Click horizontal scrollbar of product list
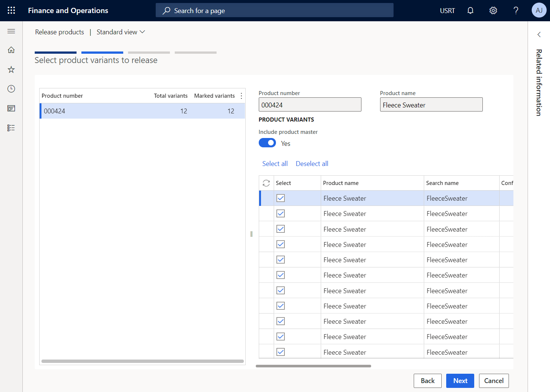 [x=143, y=361]
